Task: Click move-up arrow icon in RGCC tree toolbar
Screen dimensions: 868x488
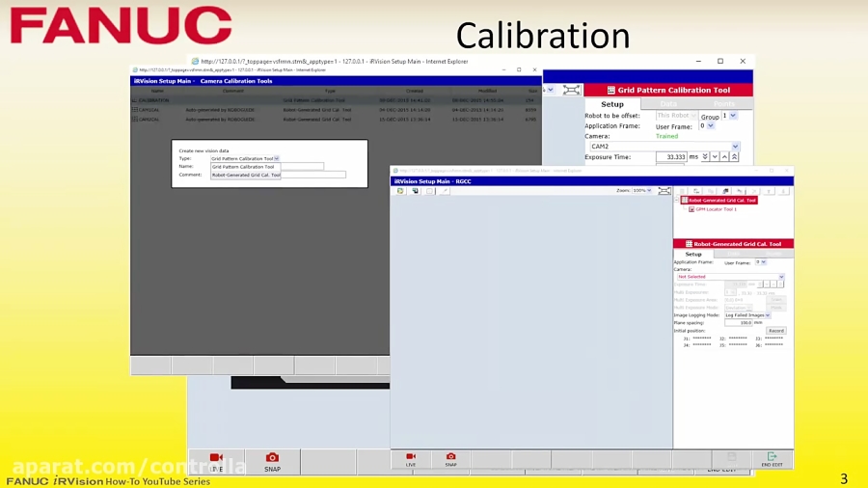Action: point(769,191)
